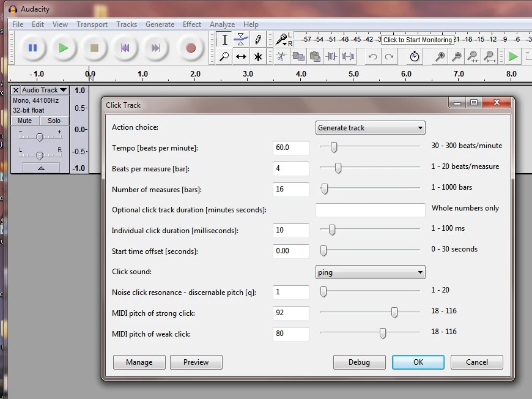
Task: Click the Fit Selection zoom icon
Action: 473,56
